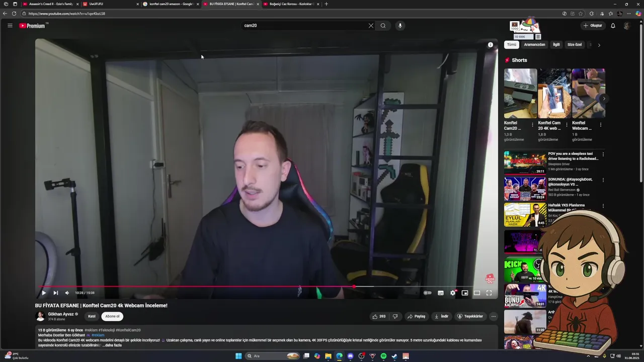Switch to miniplayer mode
The width and height of the screenshot is (644, 362).
[465, 293]
